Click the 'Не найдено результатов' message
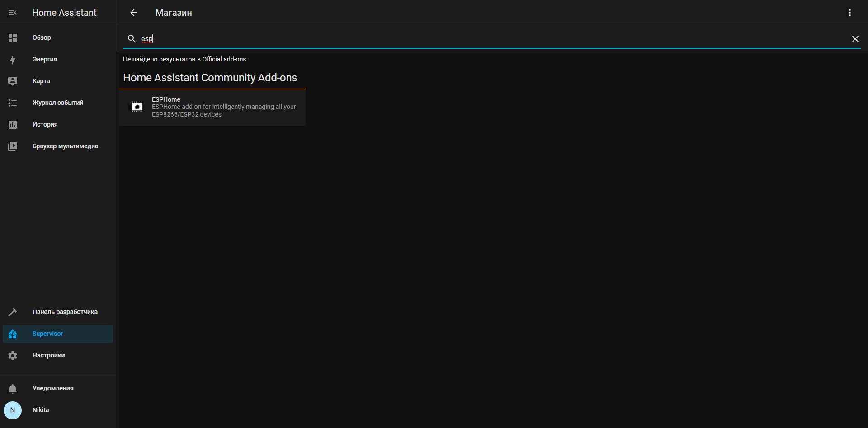Viewport: 868px width, 428px height. click(x=185, y=59)
